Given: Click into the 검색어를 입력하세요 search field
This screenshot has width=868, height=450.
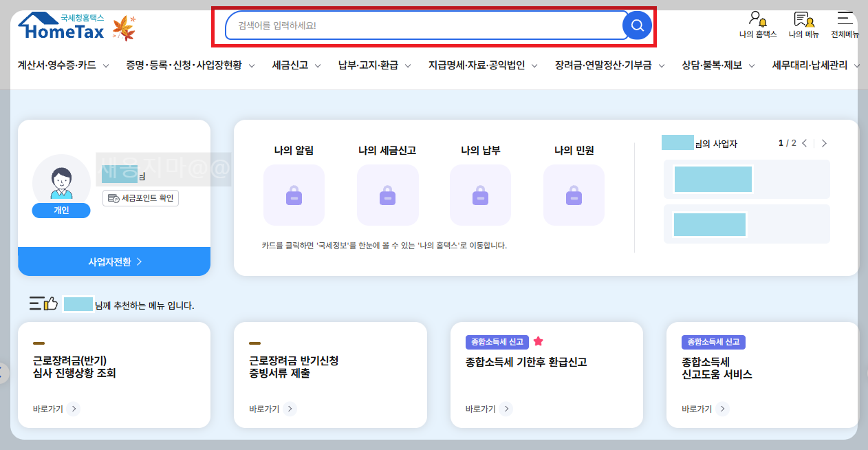Looking at the screenshot, I should tap(426, 26).
